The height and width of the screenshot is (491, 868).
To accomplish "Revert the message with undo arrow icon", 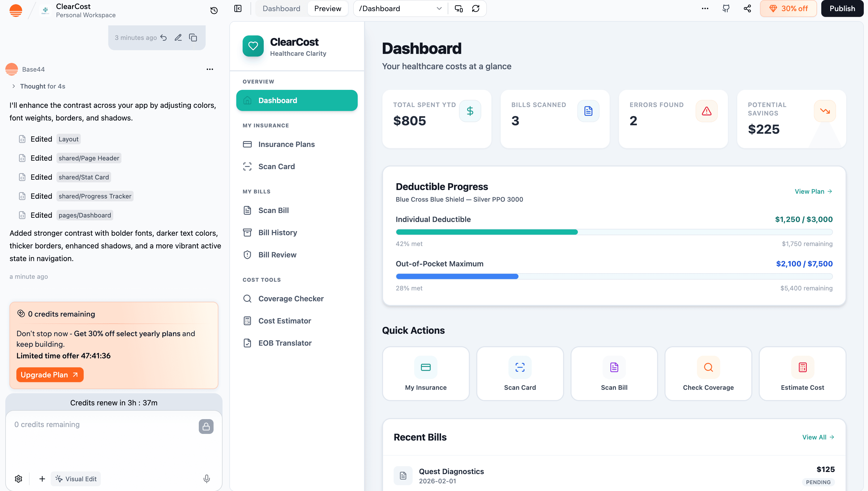I will pos(163,38).
